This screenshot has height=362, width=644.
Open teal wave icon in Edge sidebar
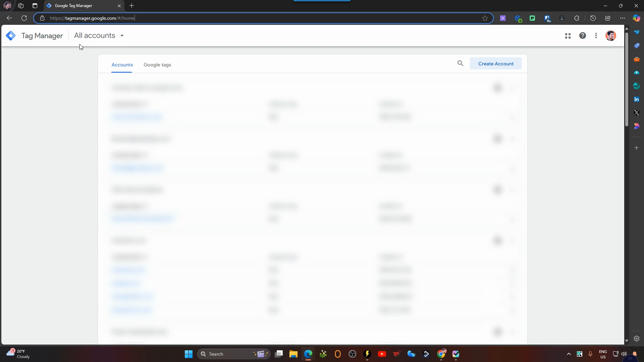(x=637, y=86)
